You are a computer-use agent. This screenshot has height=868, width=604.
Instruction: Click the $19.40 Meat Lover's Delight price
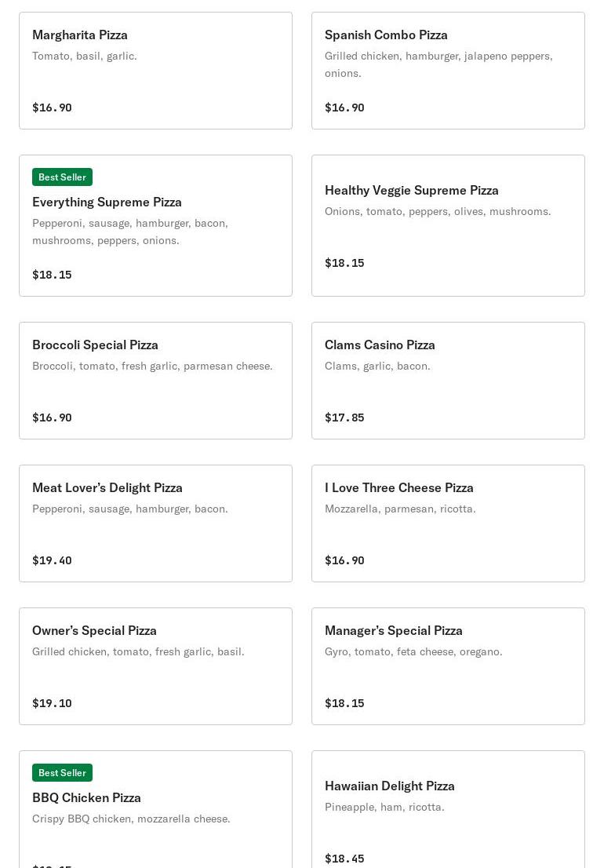pos(52,560)
